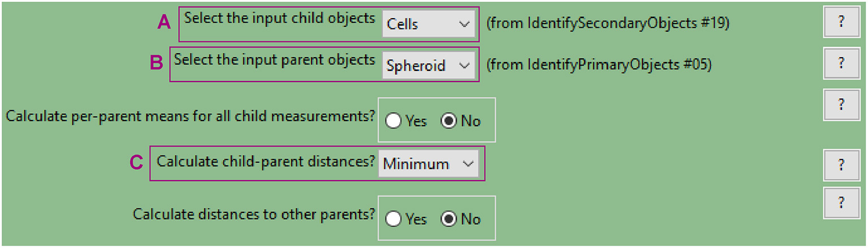This screenshot has height=248, width=868.
Task: Choose Yes for distances to other parents
Action: point(394,219)
